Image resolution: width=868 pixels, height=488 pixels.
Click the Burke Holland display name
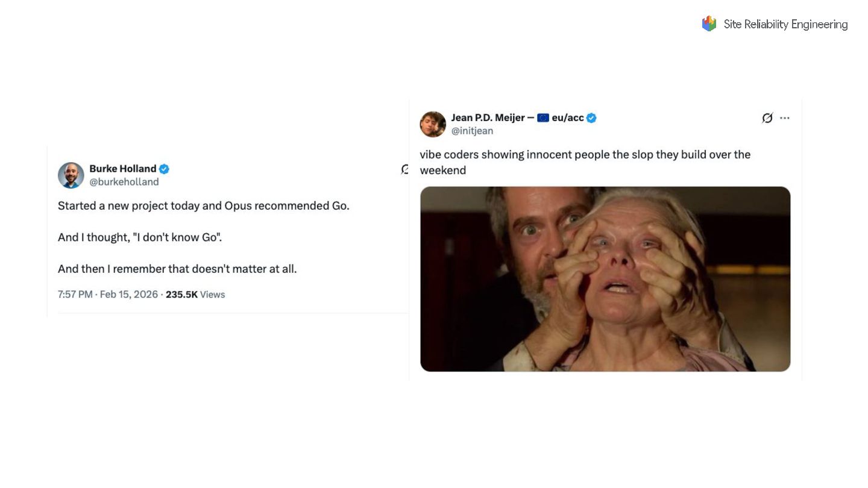(122, 169)
